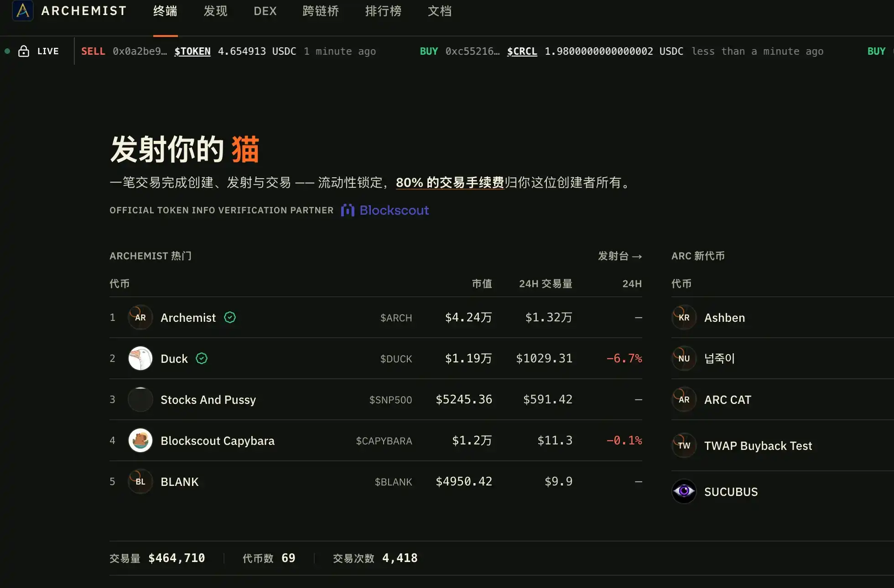Select the Archemist token name
Screen dimensions: 894x588
(188, 317)
